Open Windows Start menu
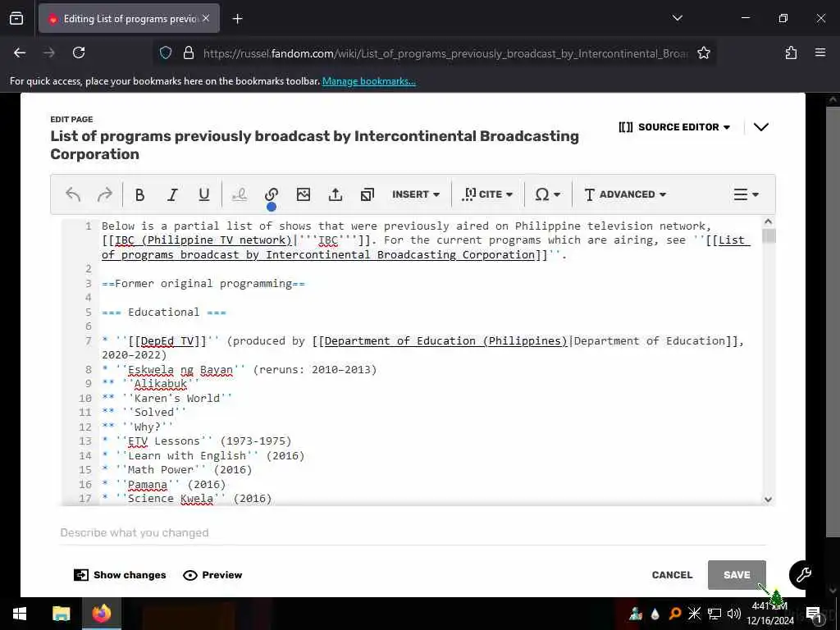This screenshot has height=630, width=840. 20,614
